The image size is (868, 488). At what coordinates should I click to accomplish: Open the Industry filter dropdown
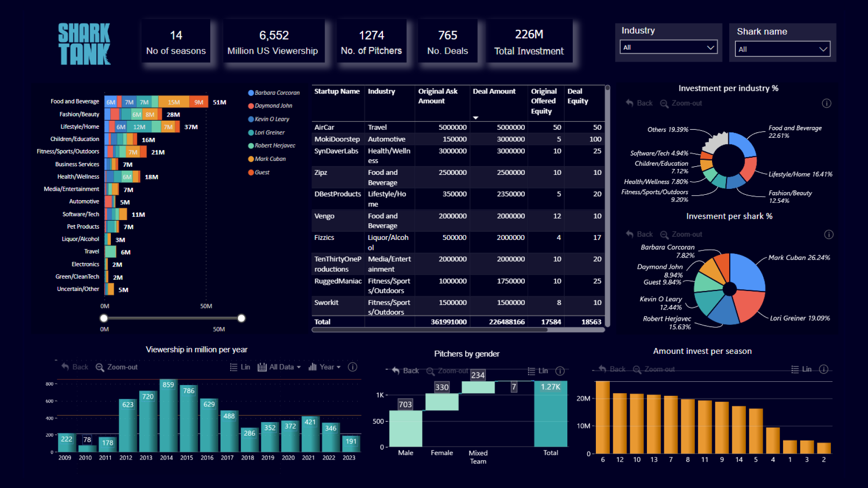coord(668,47)
